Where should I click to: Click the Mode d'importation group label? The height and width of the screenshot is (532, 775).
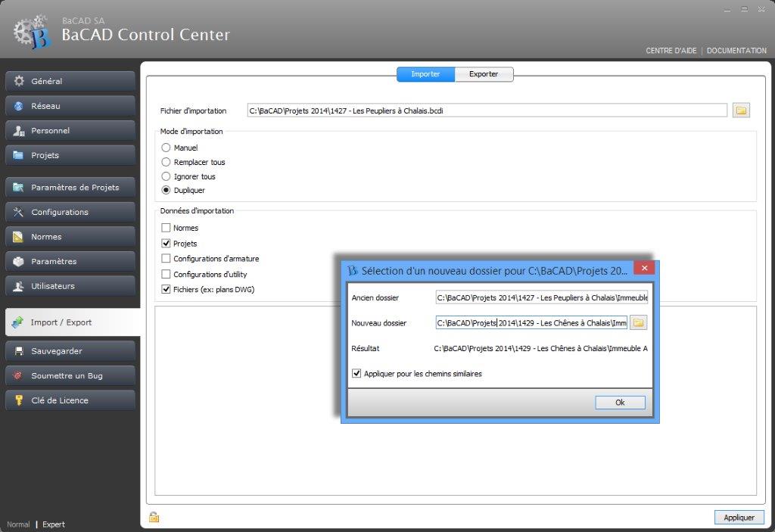point(191,131)
